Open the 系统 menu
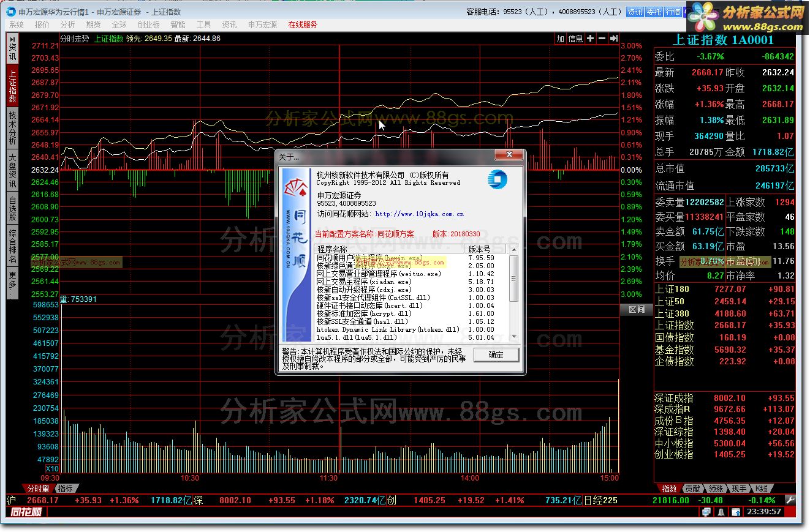The width and height of the screenshot is (810, 532). tap(17, 24)
